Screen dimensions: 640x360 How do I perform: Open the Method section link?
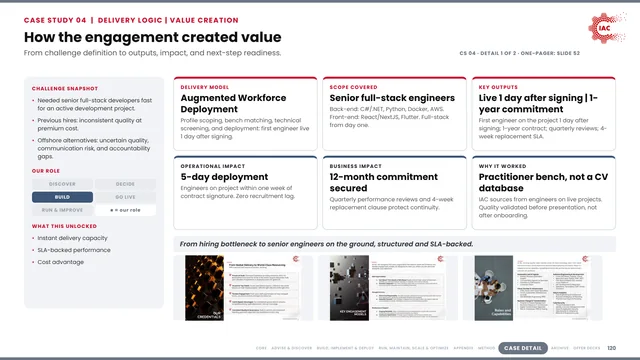tap(486, 348)
